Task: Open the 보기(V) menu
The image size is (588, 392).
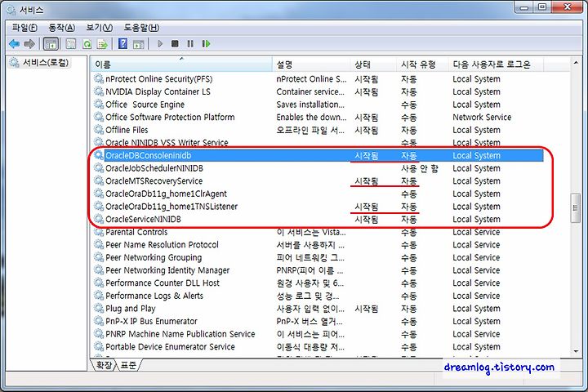Action: pos(99,28)
